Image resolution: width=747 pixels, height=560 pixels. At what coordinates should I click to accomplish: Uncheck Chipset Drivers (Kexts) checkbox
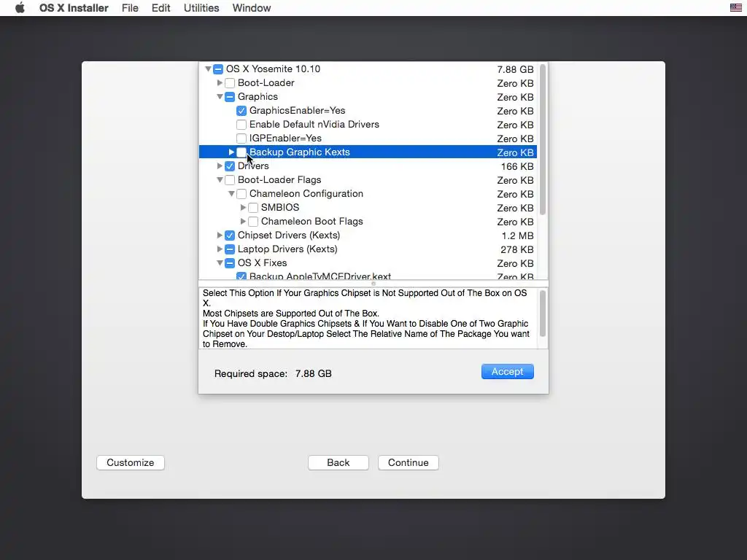230,236
